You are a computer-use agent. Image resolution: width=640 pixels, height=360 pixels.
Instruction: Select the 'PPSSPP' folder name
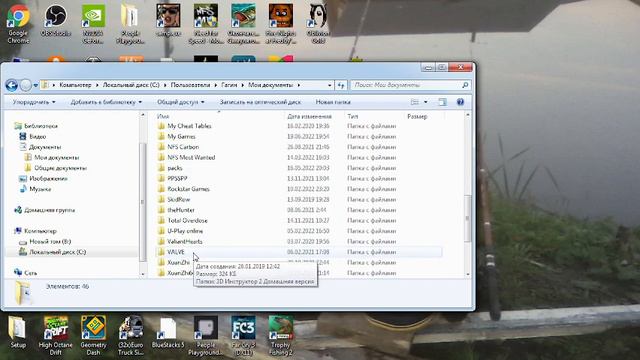click(x=177, y=178)
